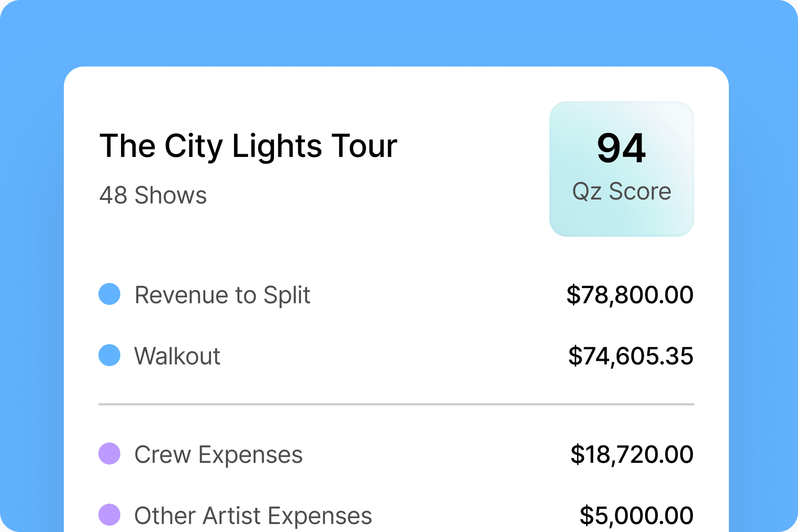Click the purple dot by Other Artist Expenses
This screenshot has width=798, height=532.
click(110, 515)
